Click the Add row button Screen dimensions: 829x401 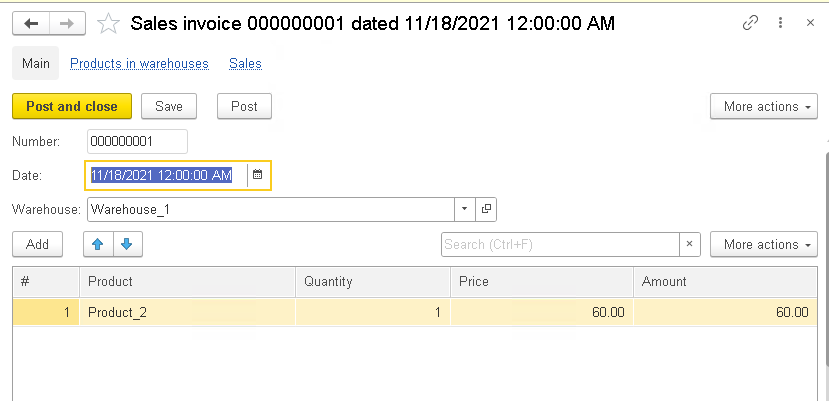[38, 244]
